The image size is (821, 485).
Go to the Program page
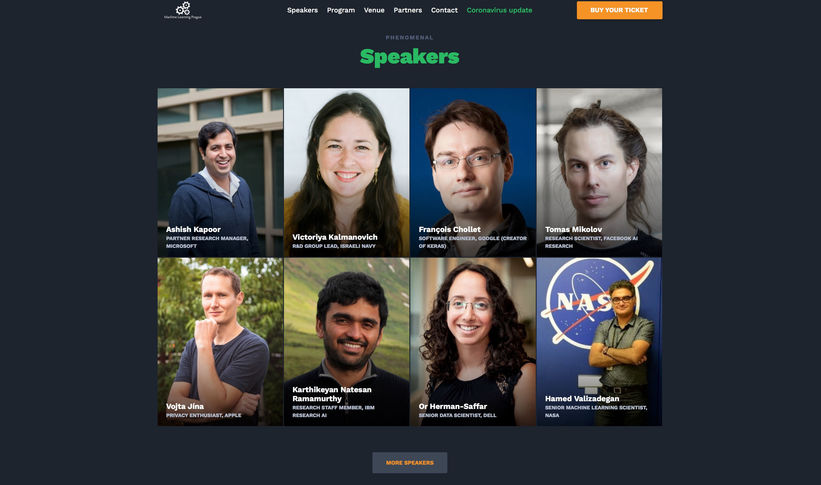[341, 10]
